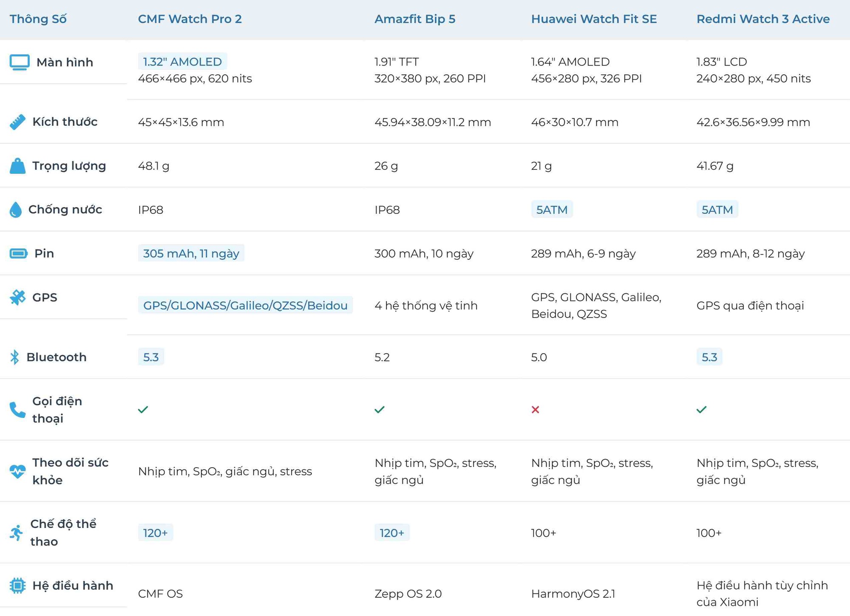Click the 4 hệ thống vệ tinh cell
Image resolution: width=850 pixels, height=616 pixels.
tap(426, 306)
